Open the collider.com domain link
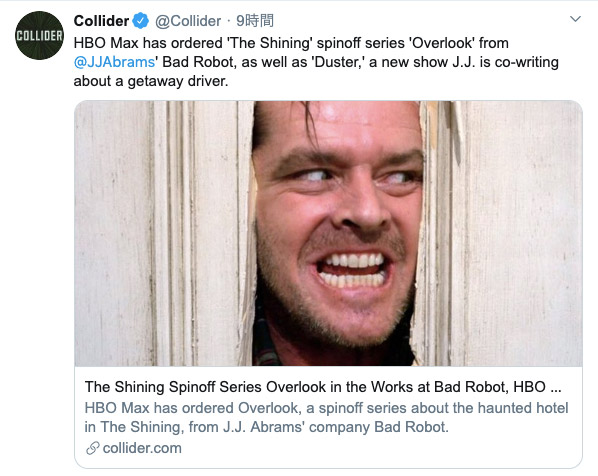 coord(142,448)
